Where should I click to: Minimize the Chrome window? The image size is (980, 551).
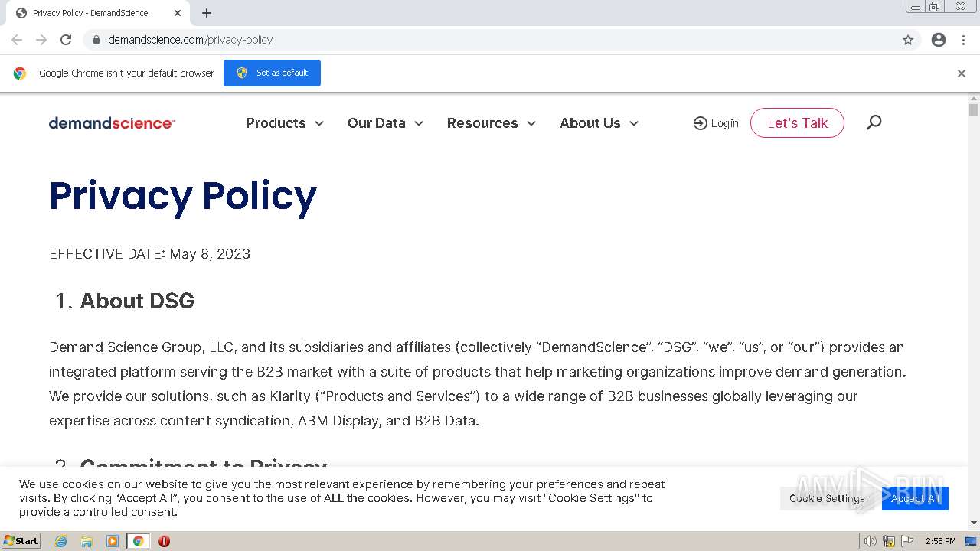(x=916, y=7)
